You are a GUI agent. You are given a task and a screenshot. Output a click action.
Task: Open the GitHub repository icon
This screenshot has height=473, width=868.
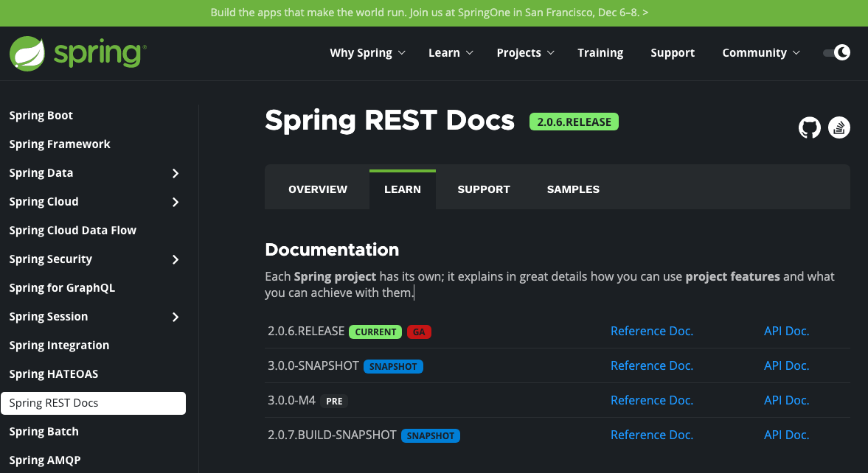pyautogui.click(x=809, y=127)
